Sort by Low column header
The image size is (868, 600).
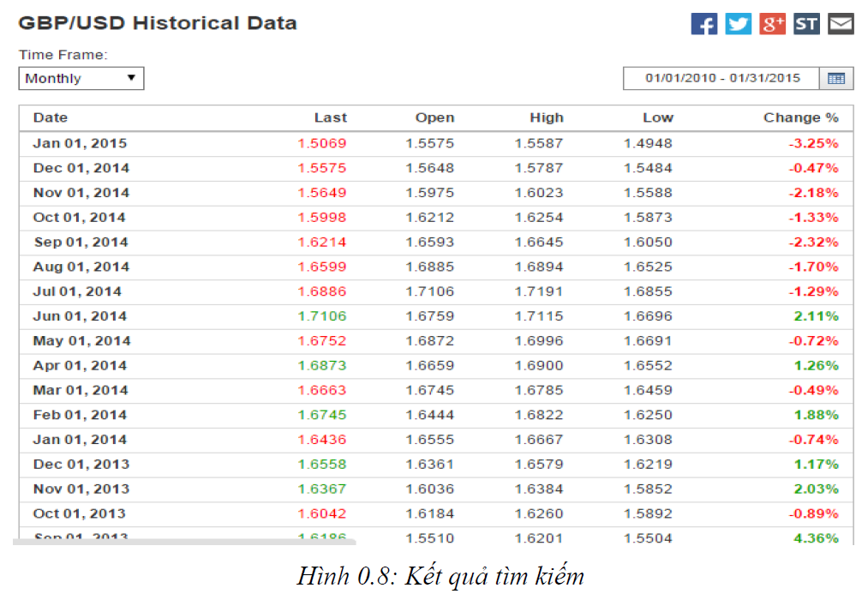tap(657, 118)
